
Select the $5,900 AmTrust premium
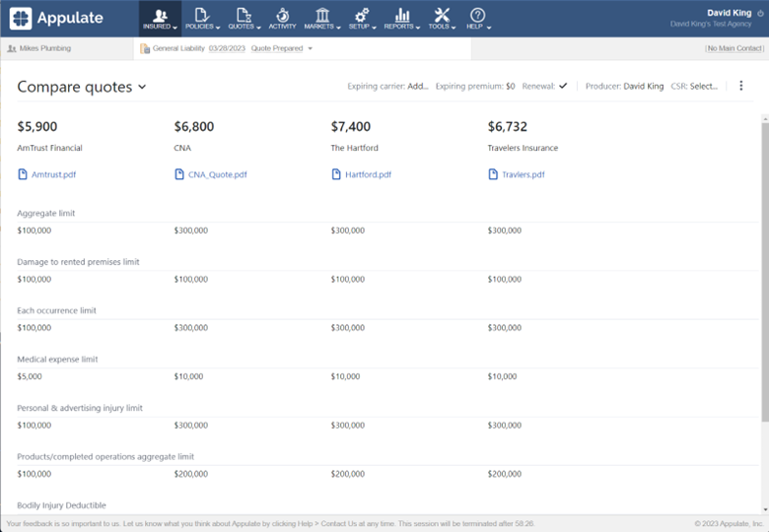tap(37, 127)
